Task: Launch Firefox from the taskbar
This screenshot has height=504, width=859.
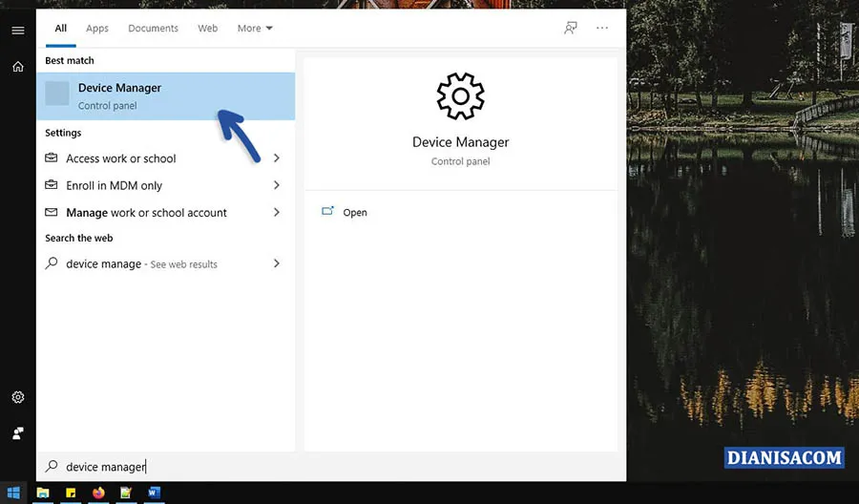Action: (x=98, y=493)
